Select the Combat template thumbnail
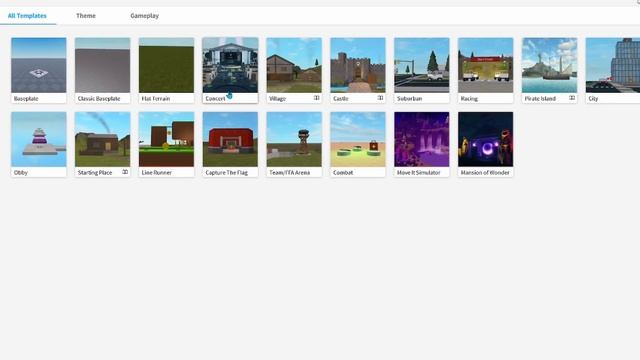The width and height of the screenshot is (640, 360). (358, 139)
